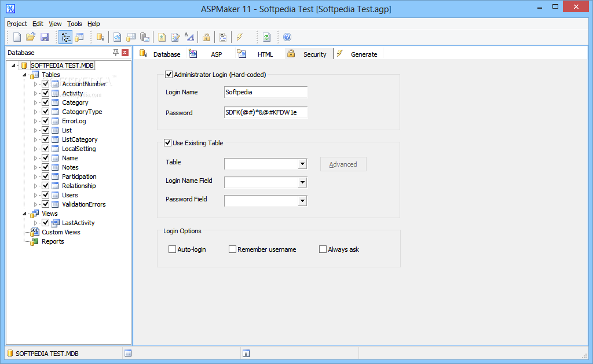Select the Participation table in tree
The image size is (593, 364).
click(79, 177)
